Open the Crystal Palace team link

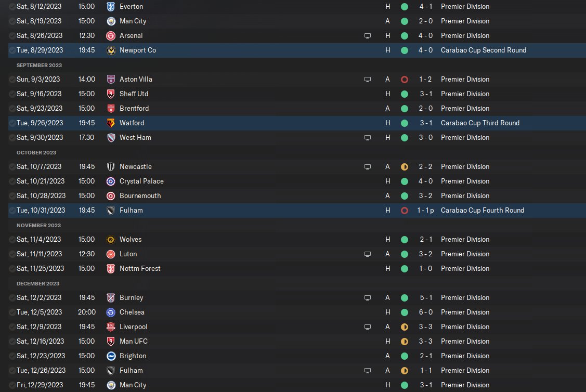(x=141, y=181)
